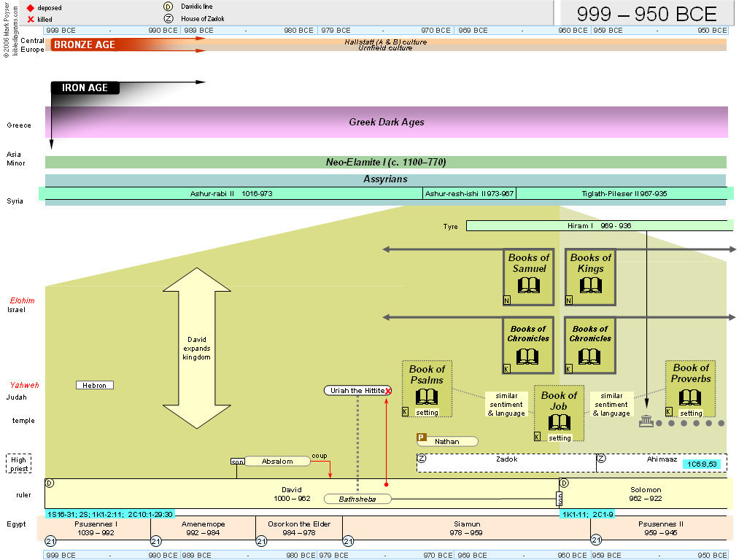Click the David expands kingdom arrow
Screen dimensions: 747x560
coord(196,348)
